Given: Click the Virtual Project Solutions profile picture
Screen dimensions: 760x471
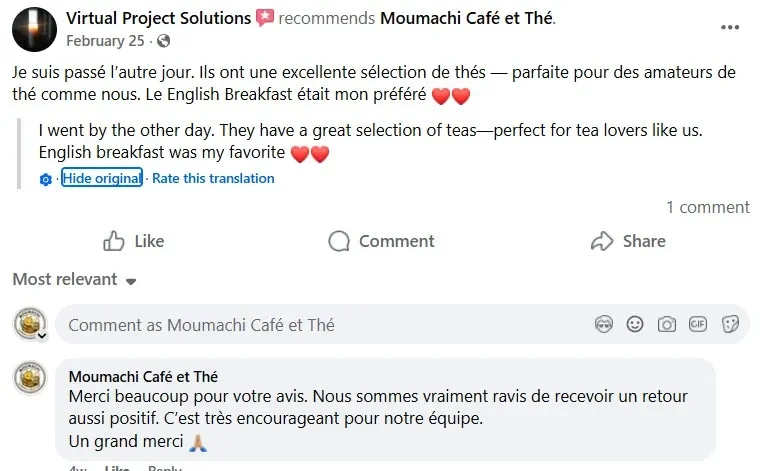Looking at the screenshot, I should [34, 28].
